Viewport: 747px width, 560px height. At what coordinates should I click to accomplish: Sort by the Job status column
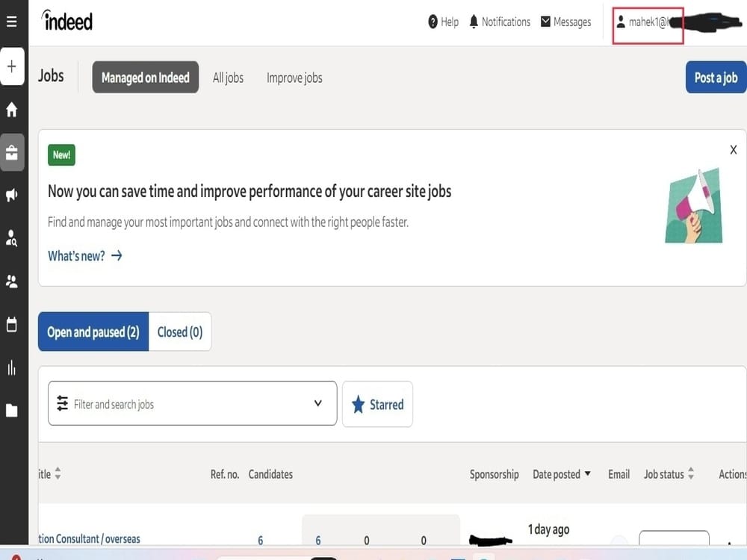pyautogui.click(x=669, y=474)
